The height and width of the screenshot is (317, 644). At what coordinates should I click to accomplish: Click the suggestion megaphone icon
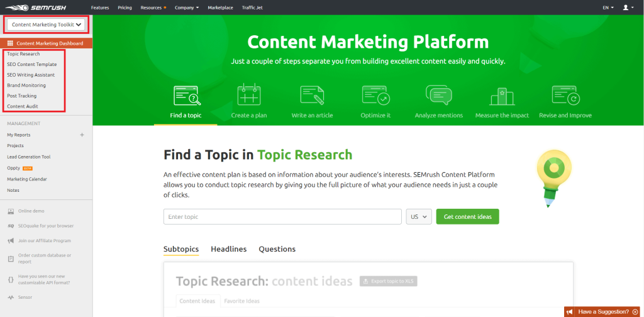pyautogui.click(x=570, y=312)
